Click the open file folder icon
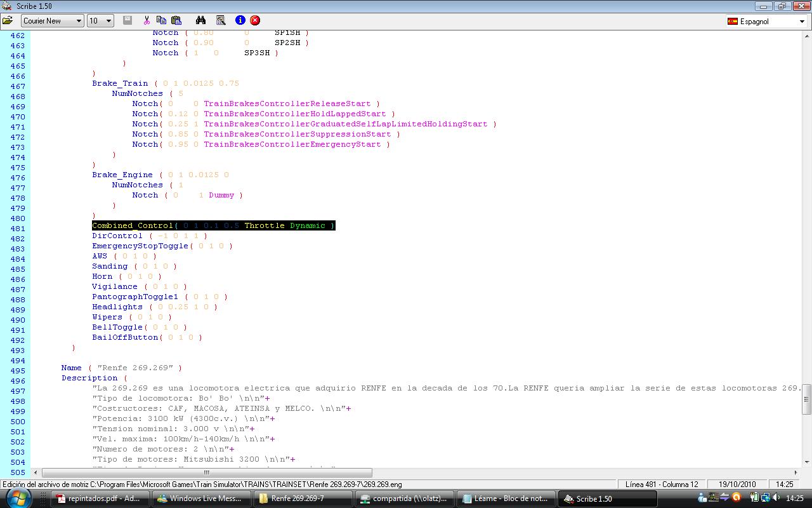 8,20
